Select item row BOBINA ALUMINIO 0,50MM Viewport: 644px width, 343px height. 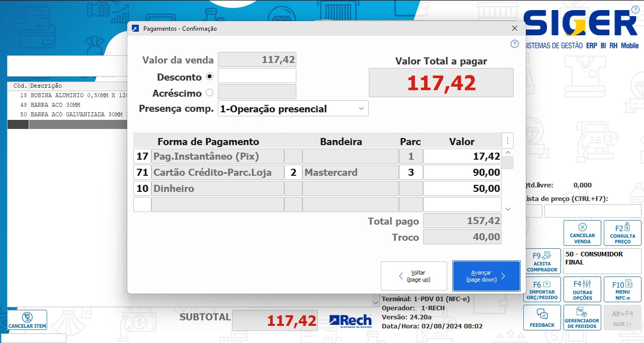click(x=68, y=95)
